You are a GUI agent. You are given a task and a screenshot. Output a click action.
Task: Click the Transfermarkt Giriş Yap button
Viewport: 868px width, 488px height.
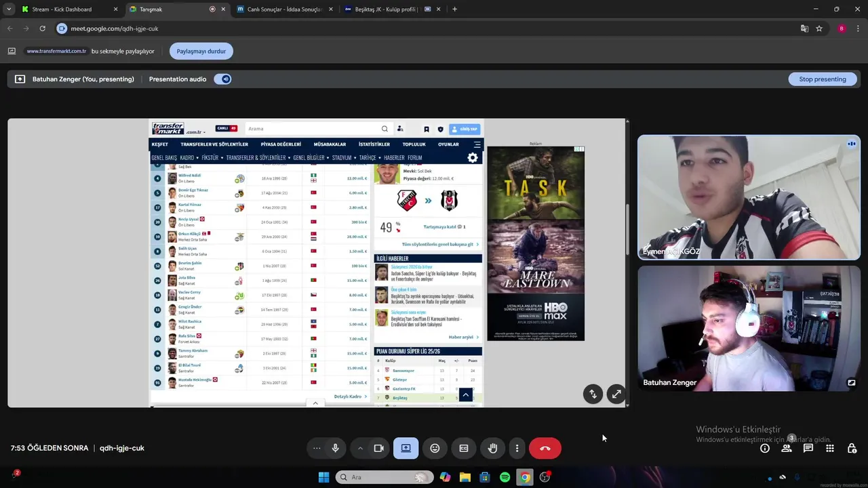(465, 129)
